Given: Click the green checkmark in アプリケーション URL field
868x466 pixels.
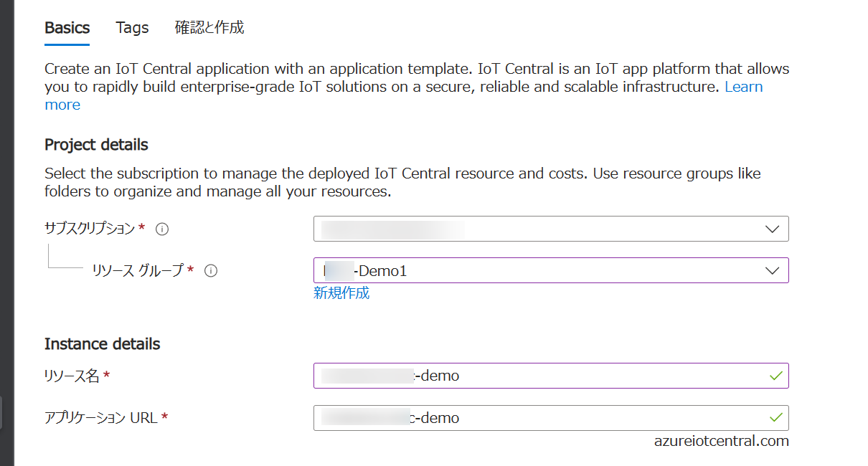Looking at the screenshot, I should 775,417.
